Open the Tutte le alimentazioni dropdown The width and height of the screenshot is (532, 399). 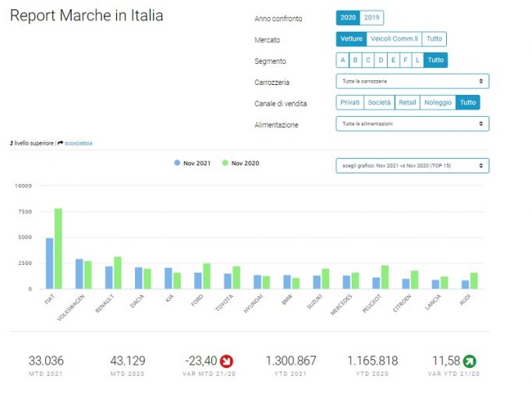(x=413, y=124)
